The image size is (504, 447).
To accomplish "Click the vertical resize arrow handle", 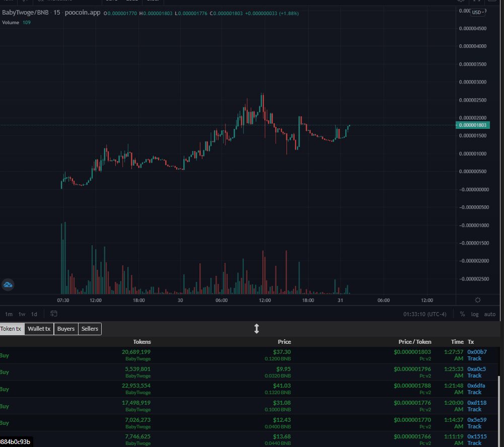I will [256, 329].
